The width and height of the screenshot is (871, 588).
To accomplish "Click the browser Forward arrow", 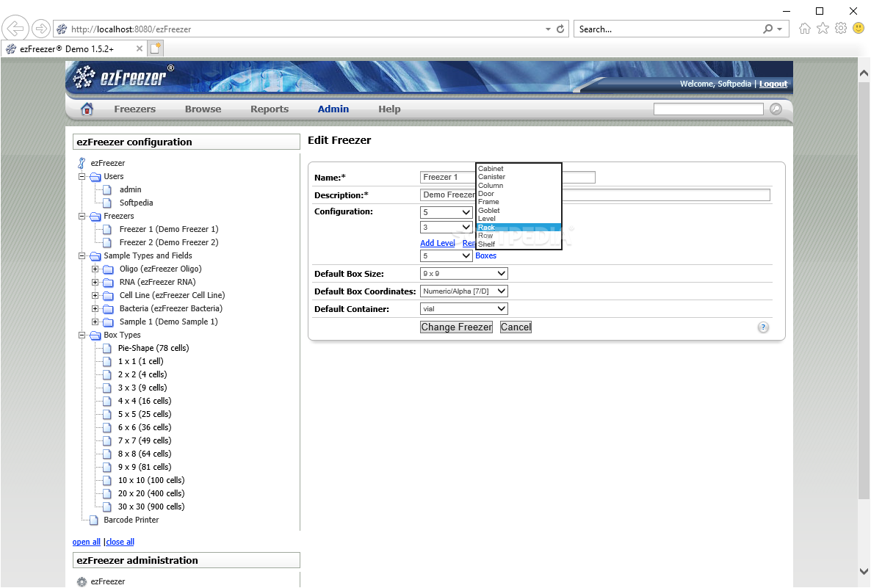I will (x=40, y=29).
